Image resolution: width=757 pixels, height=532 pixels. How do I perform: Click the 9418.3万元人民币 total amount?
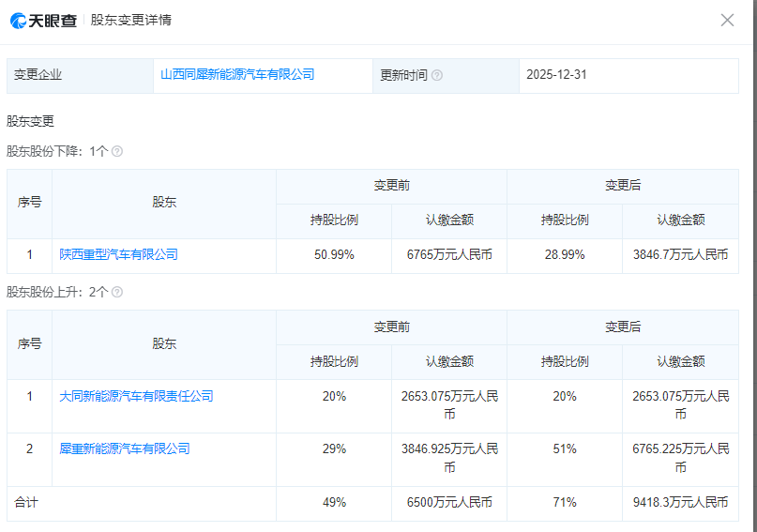coord(680,502)
